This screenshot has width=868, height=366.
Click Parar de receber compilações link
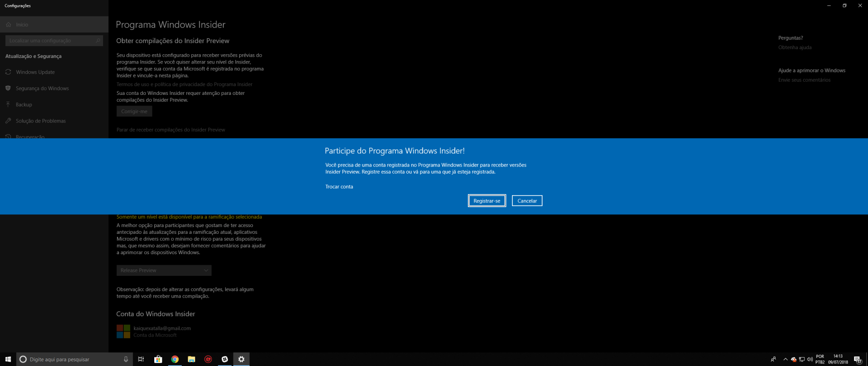(x=171, y=130)
